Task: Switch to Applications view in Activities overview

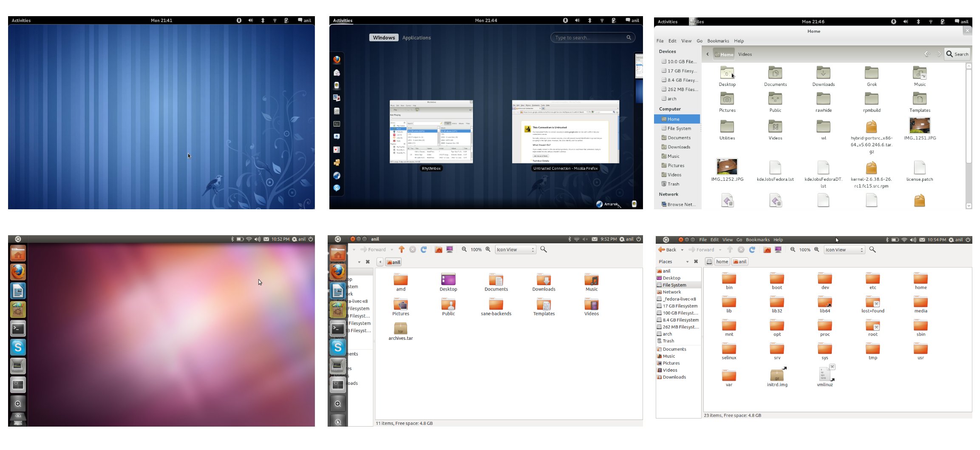Action: [x=416, y=38]
